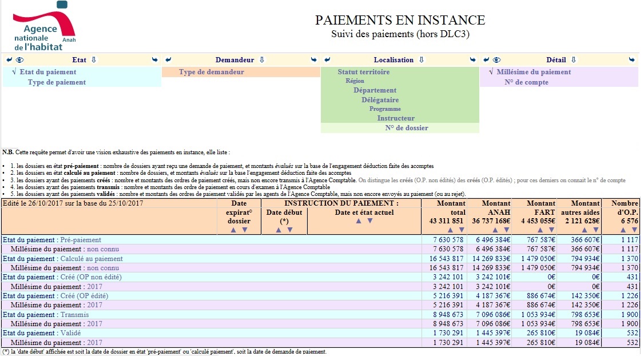Click the forward arrow icon in Etat header
Viewport: 644px width, 357px height.
[x=155, y=60]
